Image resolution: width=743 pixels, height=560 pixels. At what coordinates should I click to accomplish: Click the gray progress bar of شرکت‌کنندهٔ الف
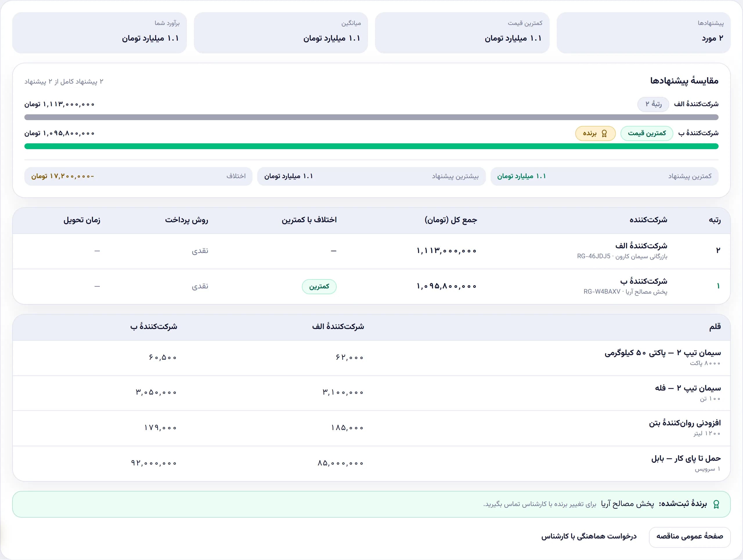(371, 117)
